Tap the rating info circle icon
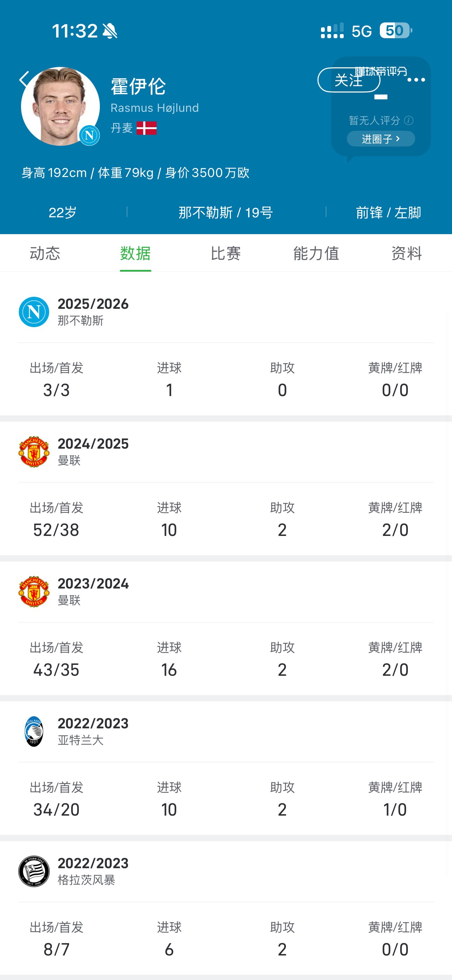The image size is (452, 980). point(409,121)
